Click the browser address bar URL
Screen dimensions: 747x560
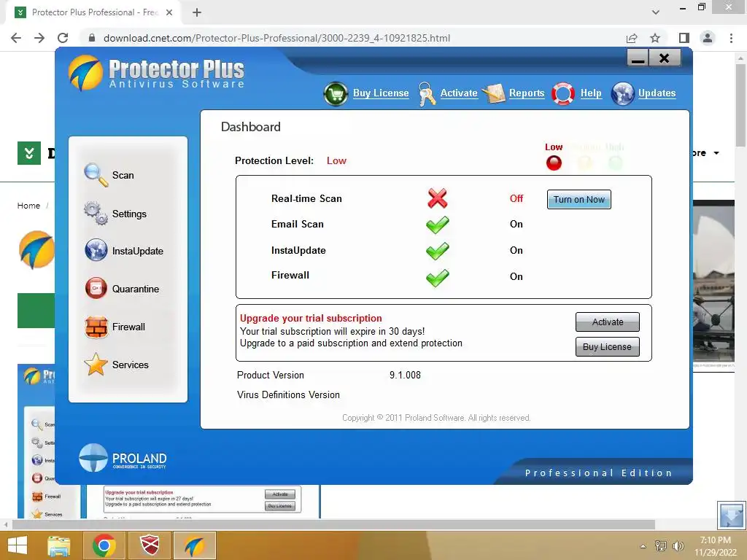coord(276,38)
